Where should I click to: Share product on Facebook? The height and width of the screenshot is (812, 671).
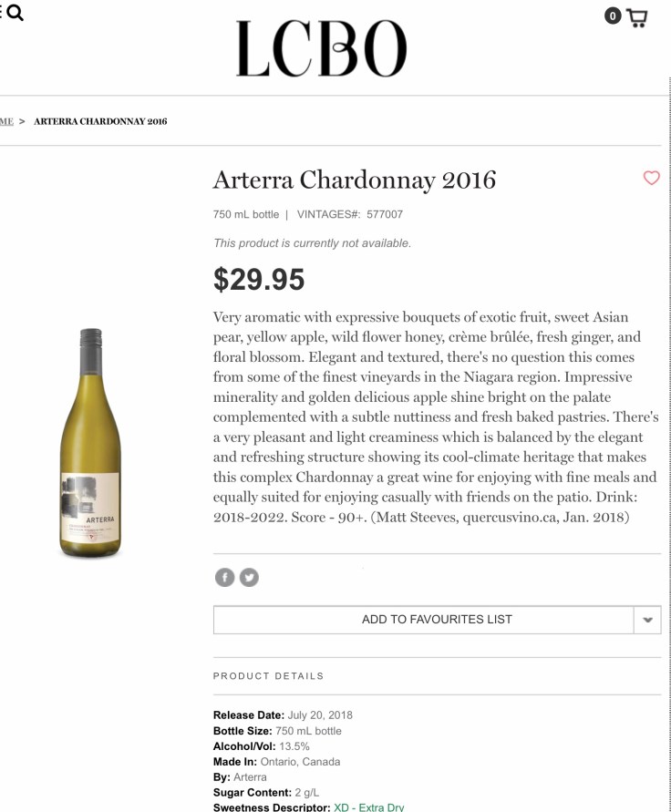pos(224,577)
